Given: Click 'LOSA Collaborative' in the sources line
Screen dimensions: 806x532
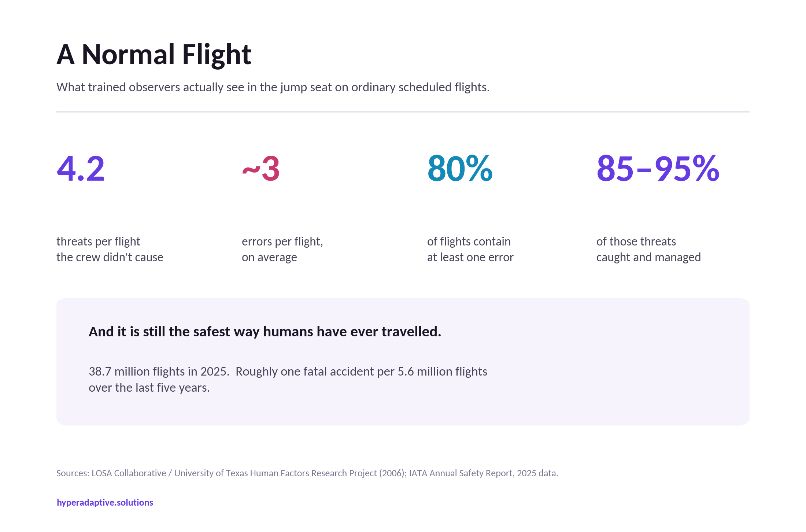Looking at the screenshot, I should tap(129, 473).
